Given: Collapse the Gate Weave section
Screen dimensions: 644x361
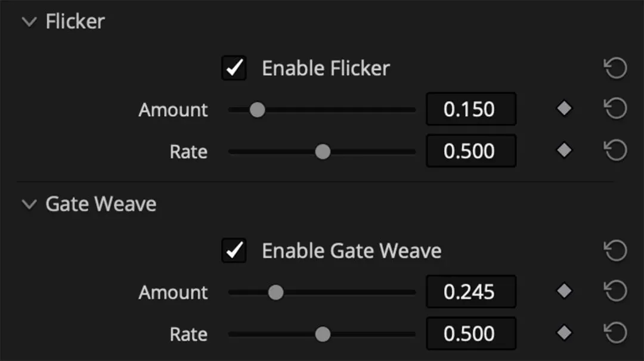Looking at the screenshot, I should (x=29, y=204).
